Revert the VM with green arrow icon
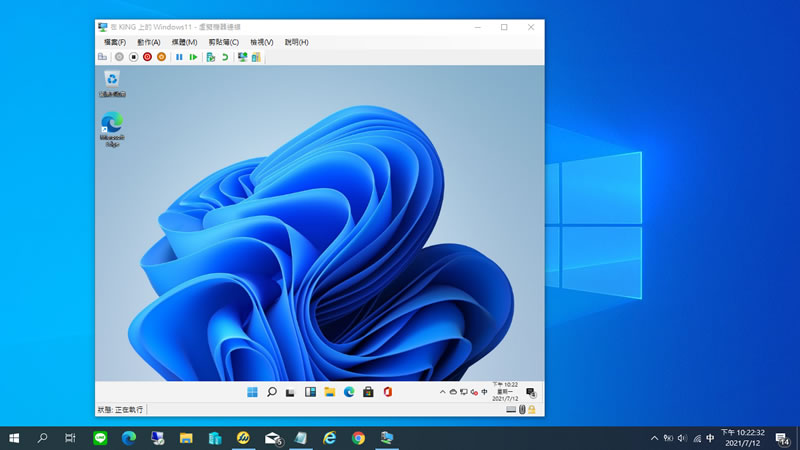The width and height of the screenshot is (800, 450). point(225,57)
